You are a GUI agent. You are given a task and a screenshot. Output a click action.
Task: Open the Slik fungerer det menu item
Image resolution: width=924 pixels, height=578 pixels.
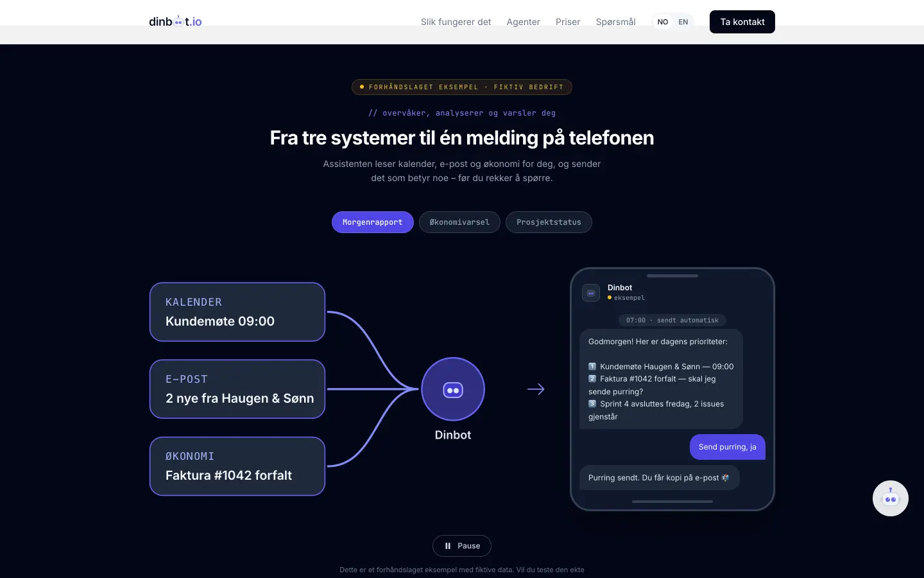[456, 22]
